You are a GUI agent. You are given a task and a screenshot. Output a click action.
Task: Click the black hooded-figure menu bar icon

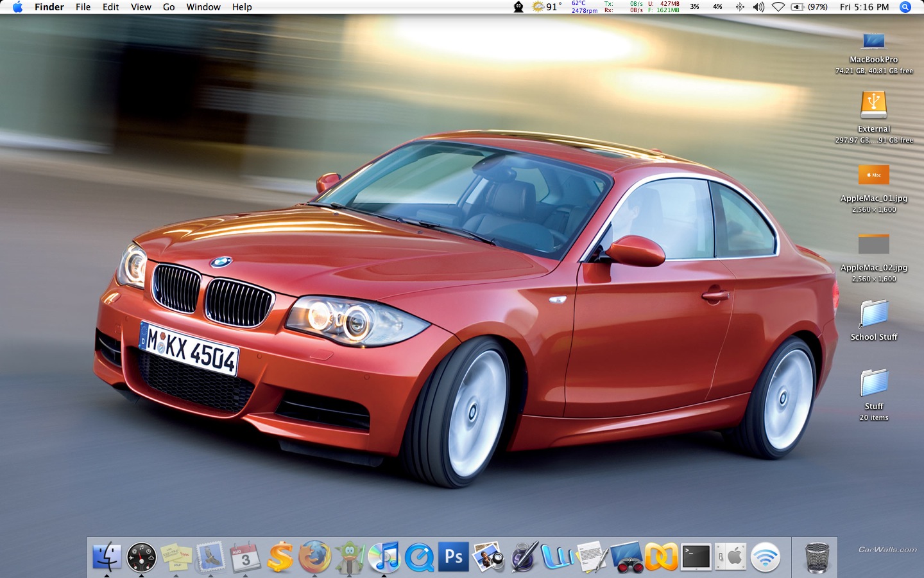tap(518, 7)
